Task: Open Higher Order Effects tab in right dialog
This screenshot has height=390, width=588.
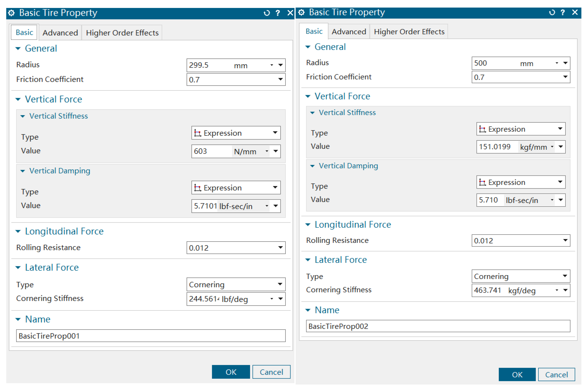Action: [x=409, y=32]
